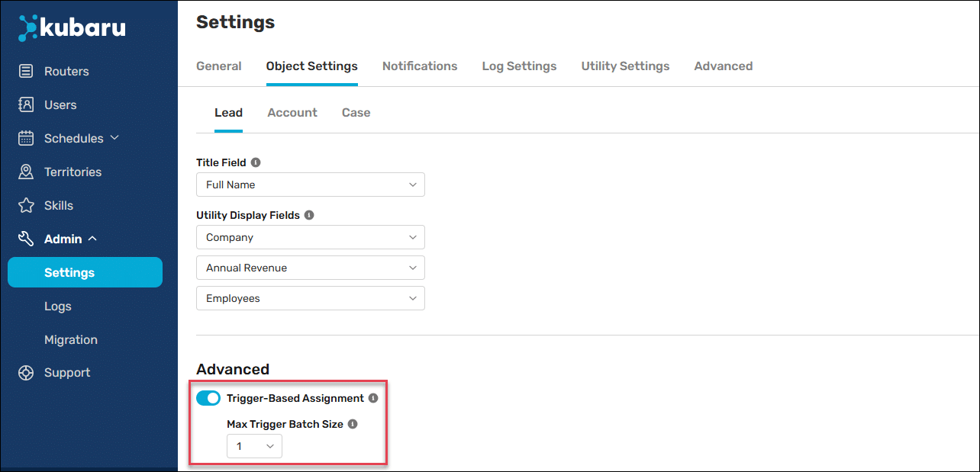Click the Kubaru logo
This screenshot has width=980, height=472.
coord(73,28)
